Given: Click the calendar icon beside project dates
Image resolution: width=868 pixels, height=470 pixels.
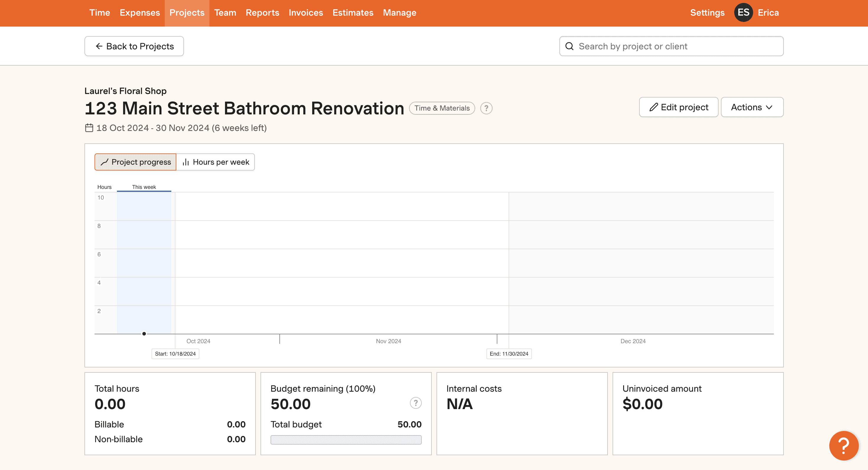Looking at the screenshot, I should click(x=89, y=128).
